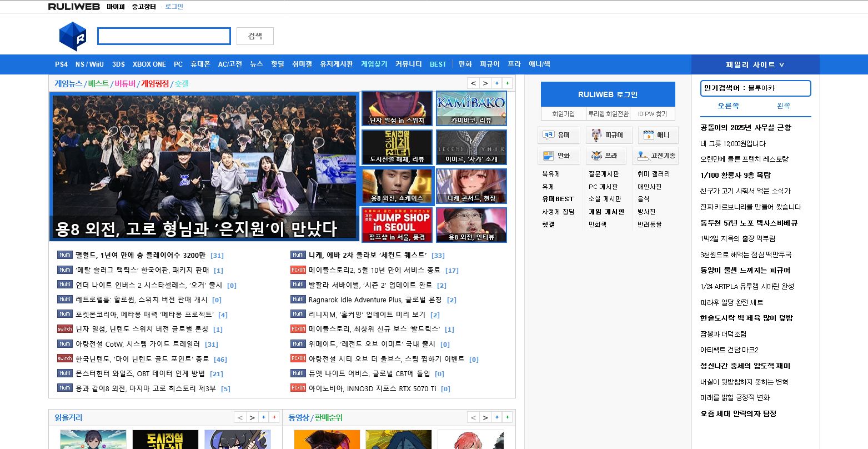
Task: Open the XBOX ONE menu item
Action: 149,64
